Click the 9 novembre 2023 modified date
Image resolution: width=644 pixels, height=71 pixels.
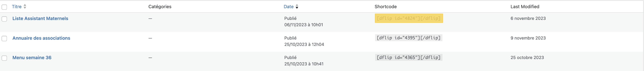click(x=528, y=38)
